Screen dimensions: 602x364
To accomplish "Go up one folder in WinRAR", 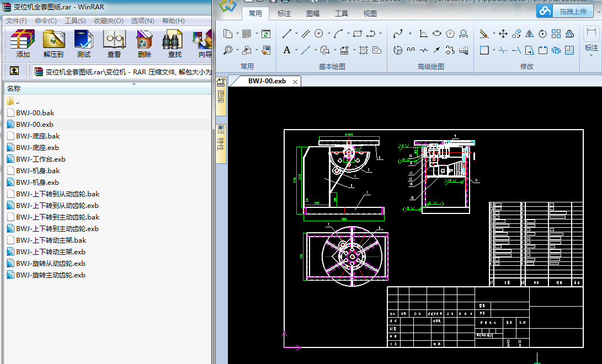I will [x=14, y=71].
